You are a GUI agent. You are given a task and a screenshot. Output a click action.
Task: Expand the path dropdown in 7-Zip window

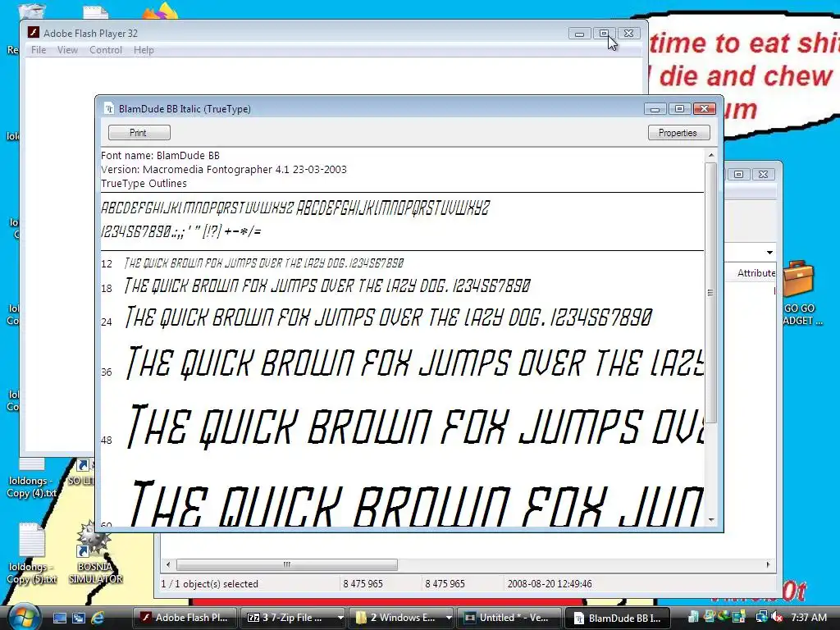tap(769, 253)
